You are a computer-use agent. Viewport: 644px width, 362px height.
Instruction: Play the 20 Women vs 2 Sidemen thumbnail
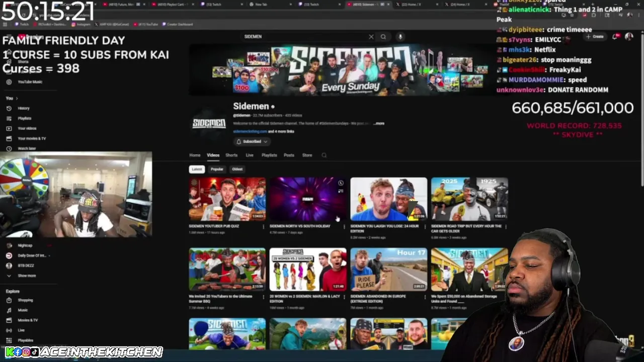[x=308, y=269]
